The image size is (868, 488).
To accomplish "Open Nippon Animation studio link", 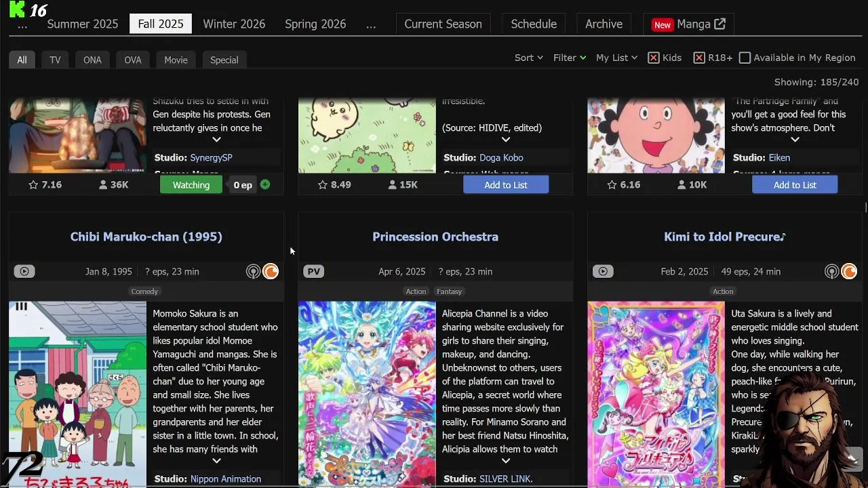I will coord(226,479).
